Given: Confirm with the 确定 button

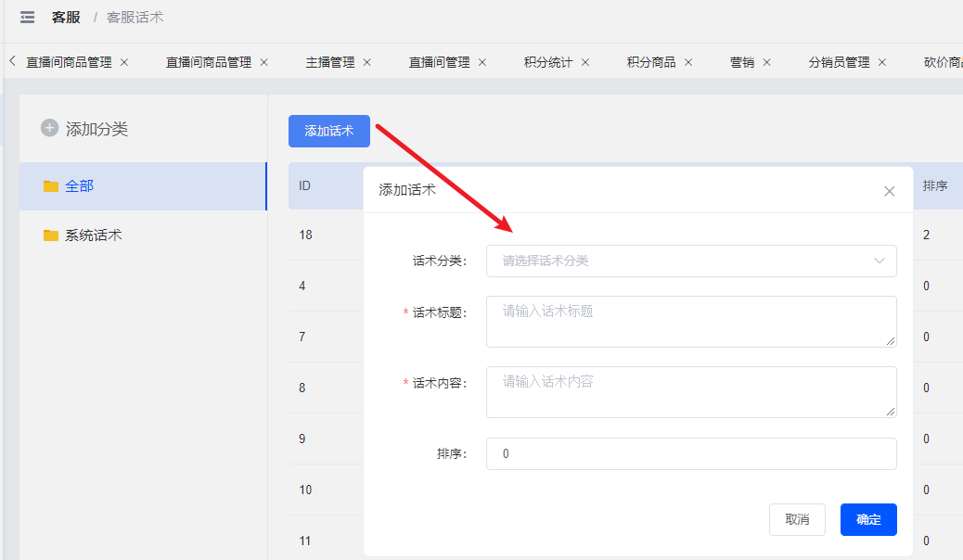Looking at the screenshot, I should (x=868, y=519).
